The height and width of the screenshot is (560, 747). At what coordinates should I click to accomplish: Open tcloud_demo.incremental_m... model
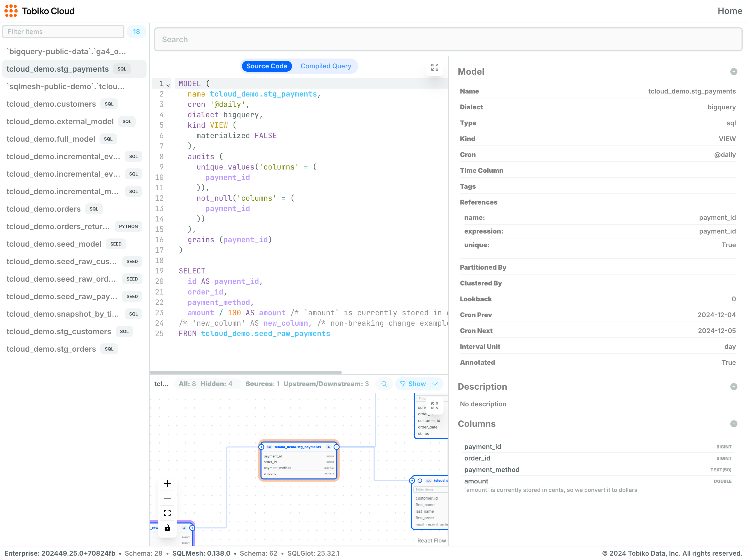[74, 191]
